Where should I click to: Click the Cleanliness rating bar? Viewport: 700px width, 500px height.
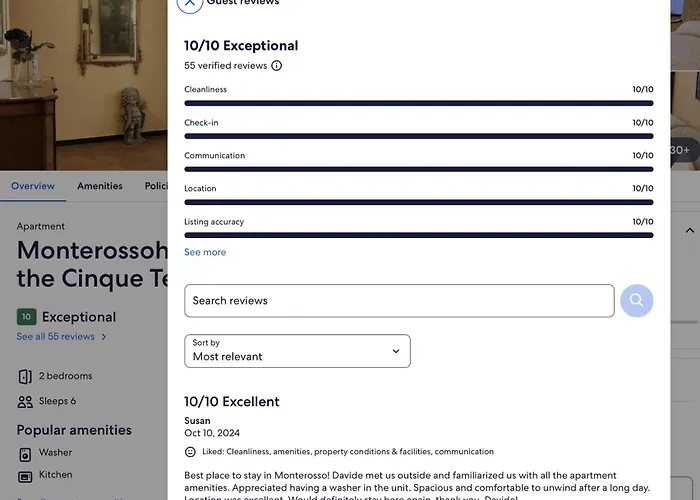(419, 103)
